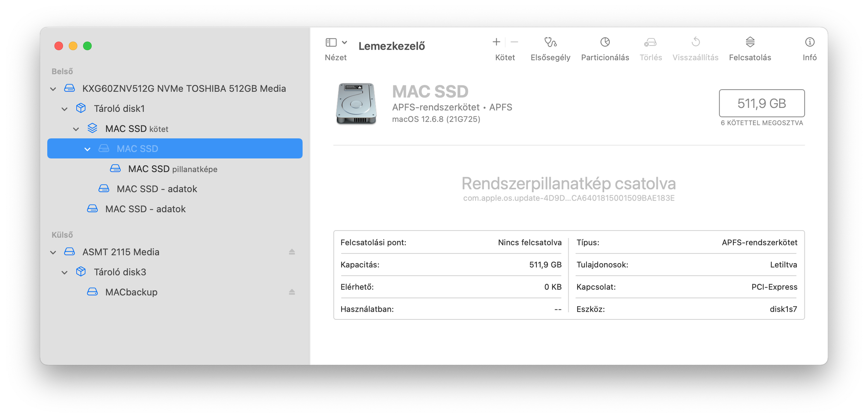Click the com.apple.os.update snapshot name text

coord(569,198)
